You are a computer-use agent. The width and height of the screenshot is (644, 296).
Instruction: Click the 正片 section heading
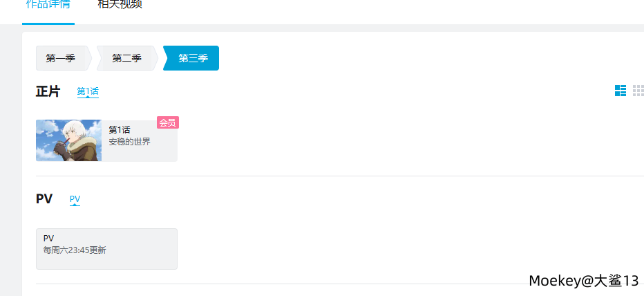click(48, 91)
